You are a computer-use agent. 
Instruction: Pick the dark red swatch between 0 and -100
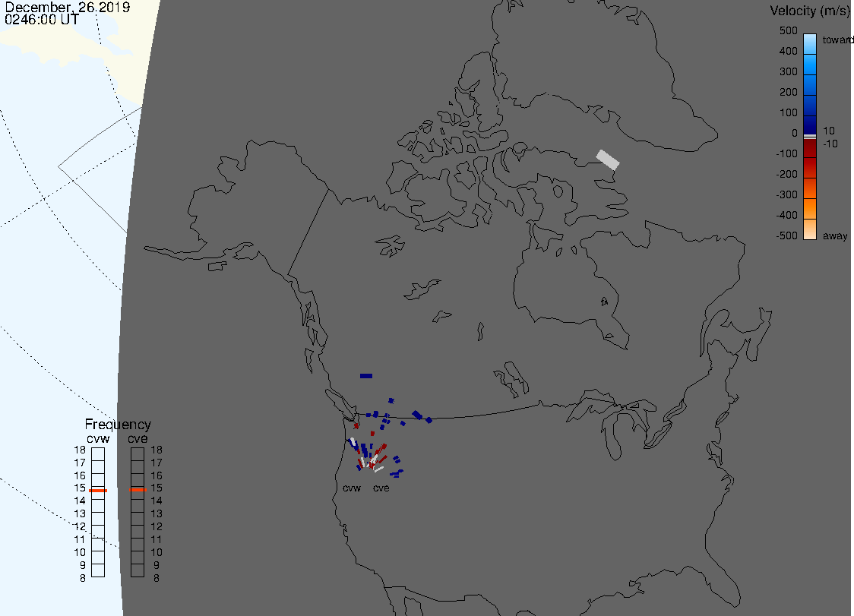pyautogui.click(x=810, y=148)
